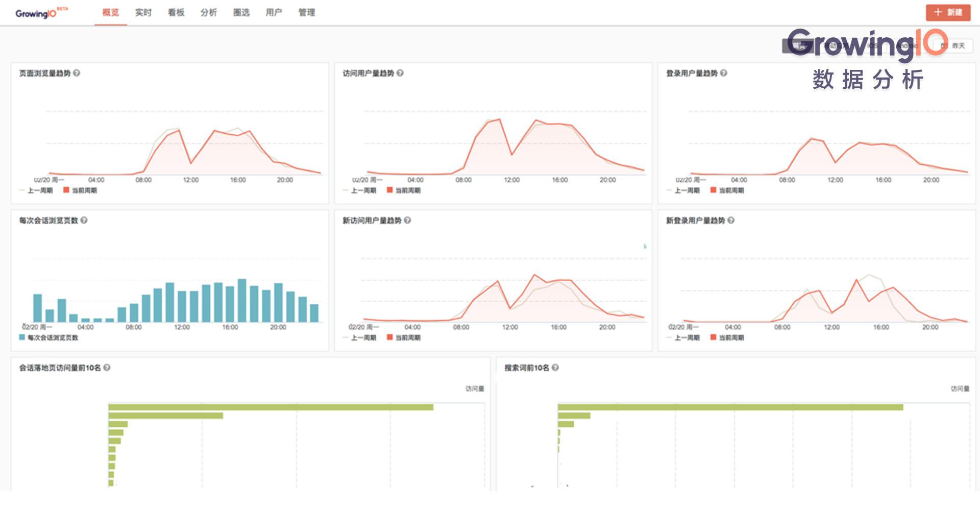Open the 看板 tab
980x512 pixels.
point(176,12)
